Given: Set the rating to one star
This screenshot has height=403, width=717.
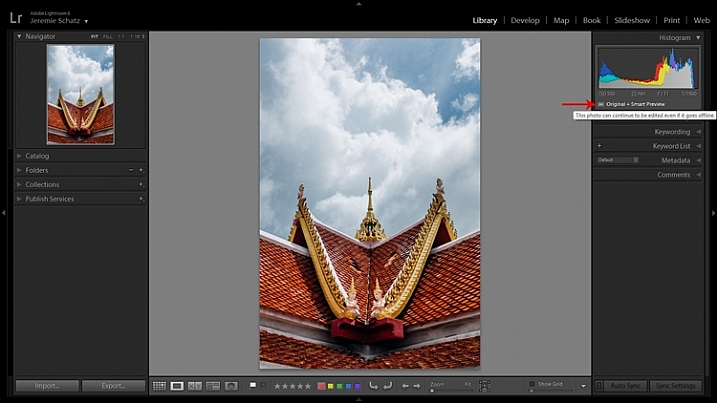Looking at the screenshot, I should click(277, 386).
